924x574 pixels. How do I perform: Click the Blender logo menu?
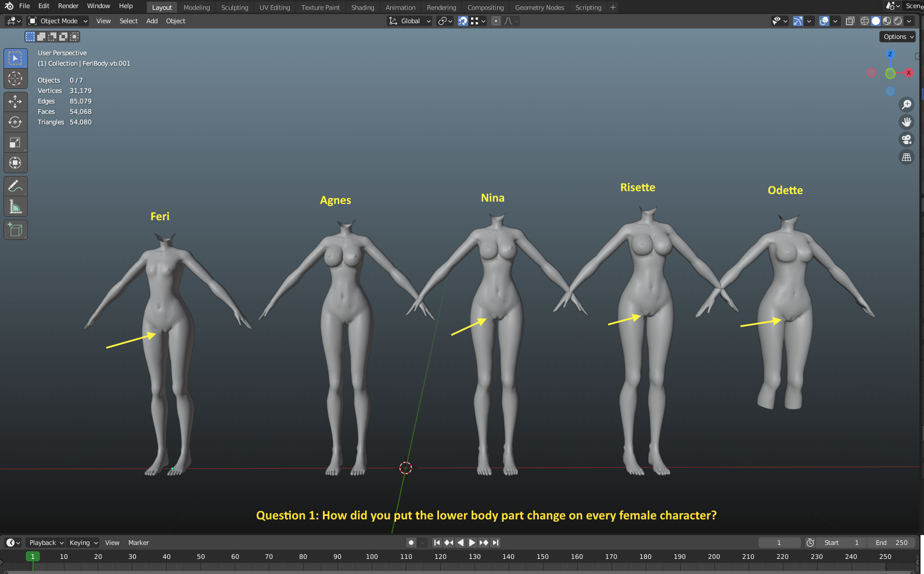9,6
